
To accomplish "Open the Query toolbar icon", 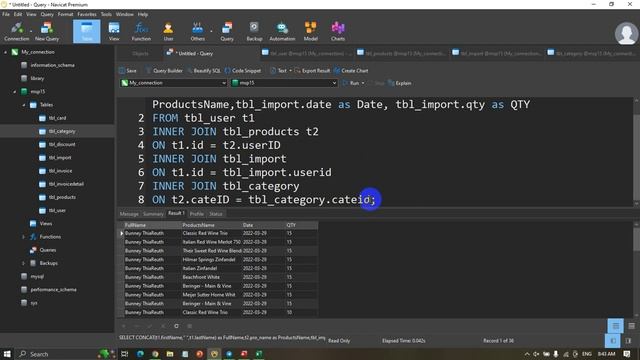I will pos(227,31).
